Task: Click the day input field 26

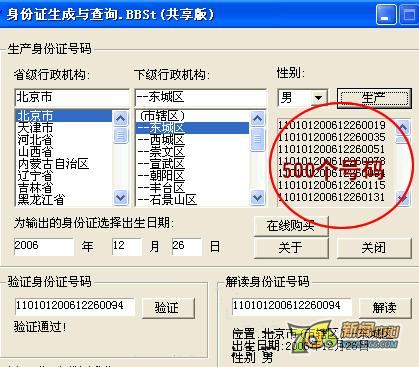Action: point(187,246)
